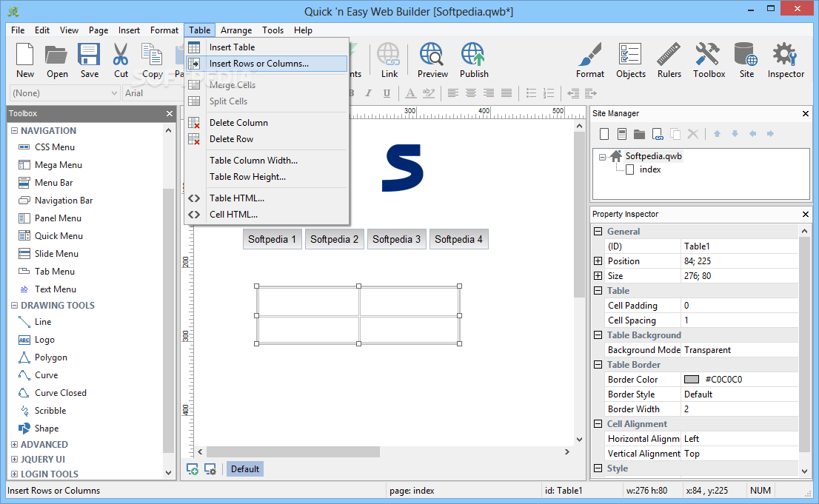Apply italic text formatting
The width and height of the screenshot is (819, 504).
[x=368, y=93]
